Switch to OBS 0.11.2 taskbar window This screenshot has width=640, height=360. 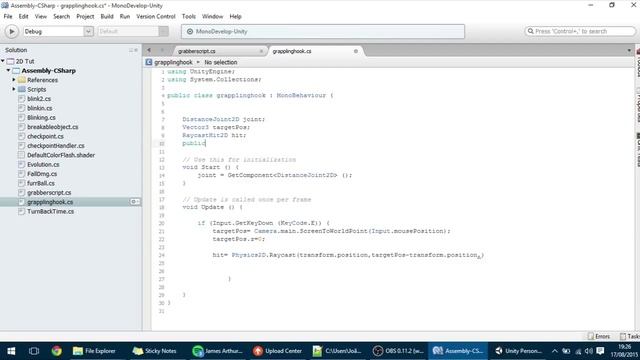click(398, 351)
